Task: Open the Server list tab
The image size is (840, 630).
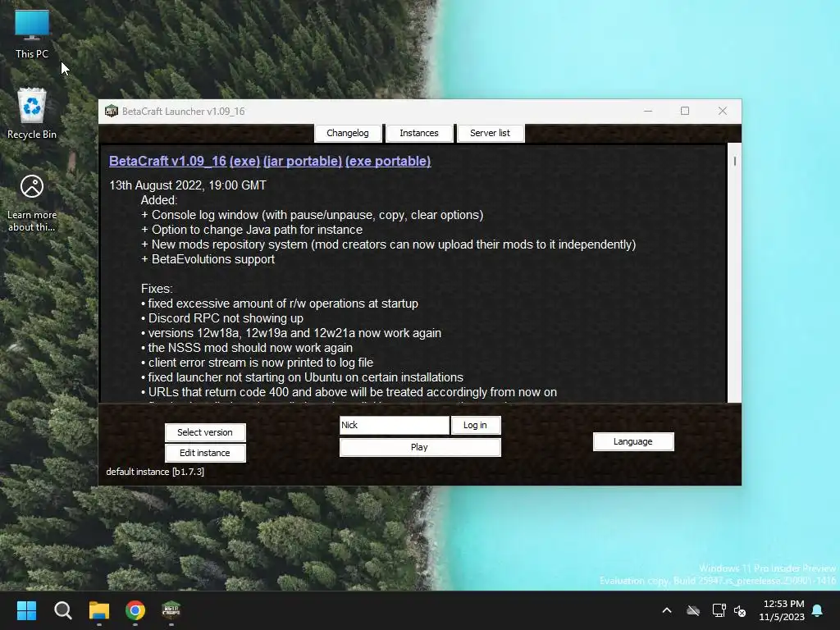Action: pyautogui.click(x=491, y=133)
